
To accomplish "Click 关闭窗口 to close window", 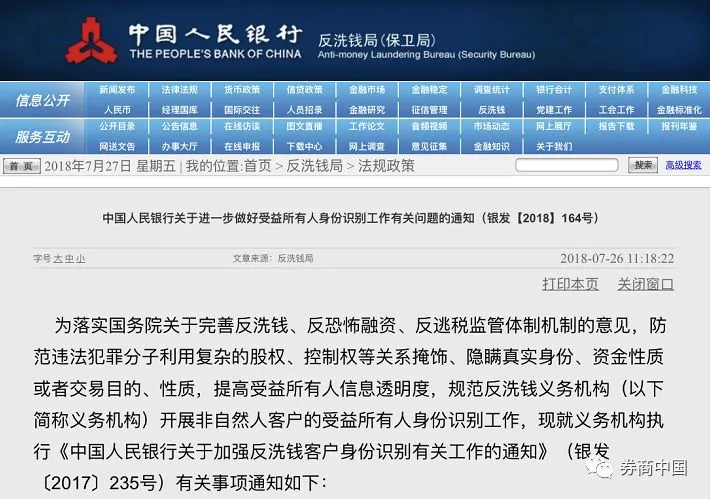I will tap(646, 284).
